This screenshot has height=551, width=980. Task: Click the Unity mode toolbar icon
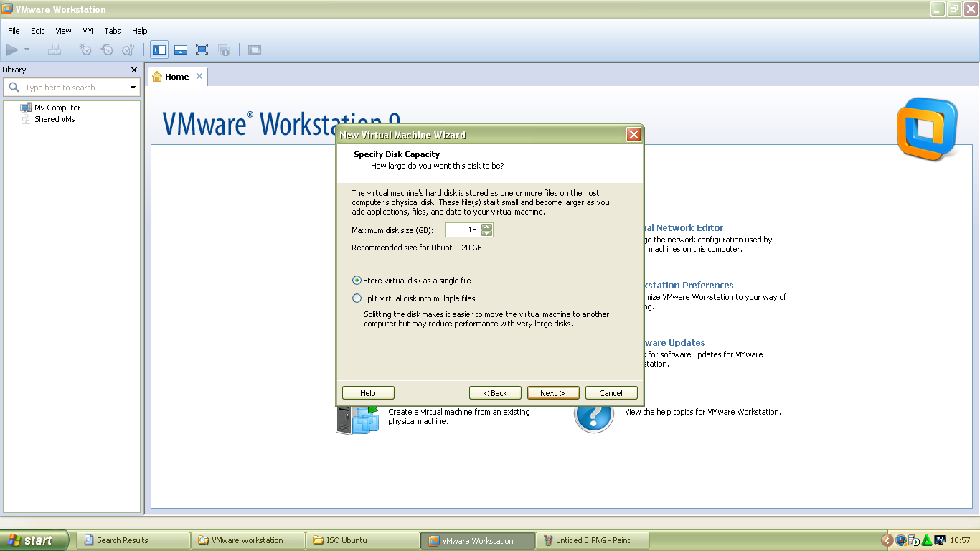pos(224,50)
